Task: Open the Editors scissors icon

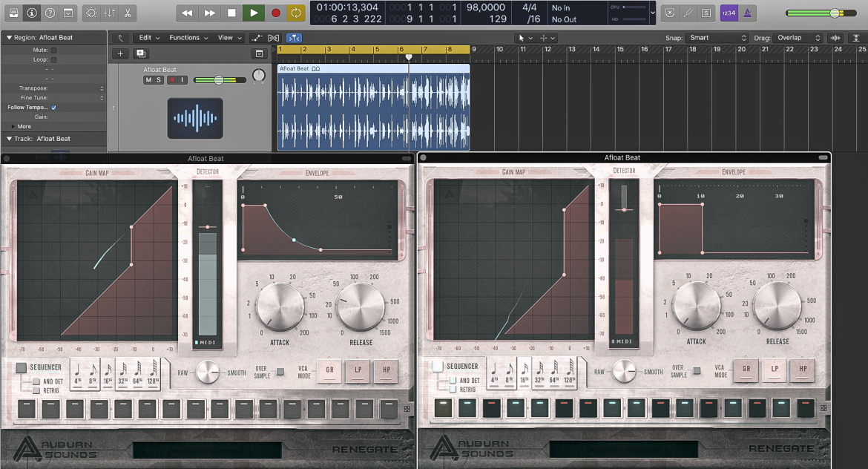Action: [x=128, y=13]
